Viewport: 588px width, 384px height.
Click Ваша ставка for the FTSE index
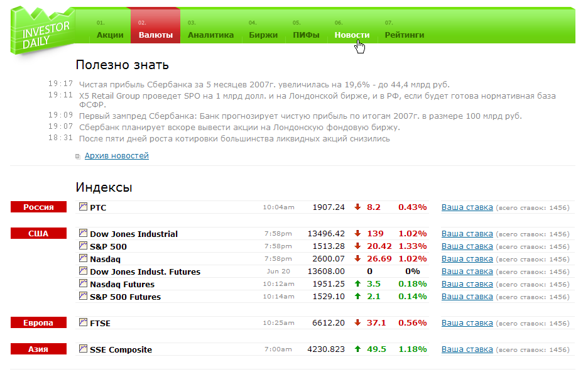(467, 322)
